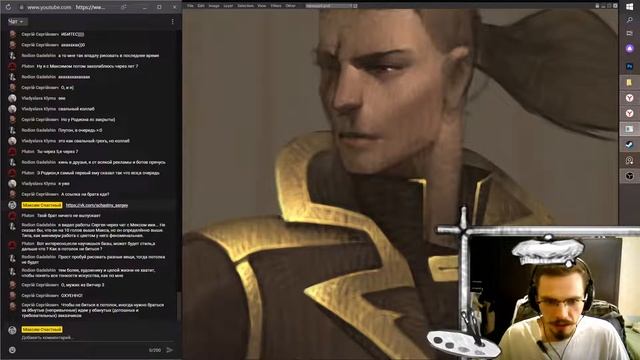The height and width of the screenshot is (360, 640).
Task: Open the purple round app on the taskbar
Action: (x=629, y=49)
